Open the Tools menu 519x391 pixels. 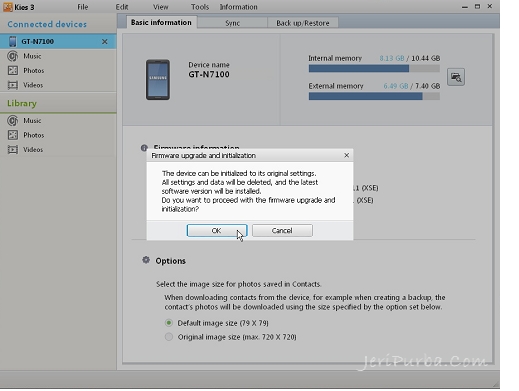(x=200, y=7)
